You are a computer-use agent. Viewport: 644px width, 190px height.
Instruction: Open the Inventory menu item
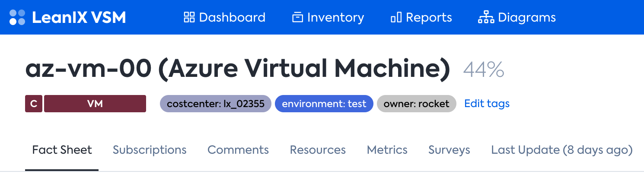(328, 17)
